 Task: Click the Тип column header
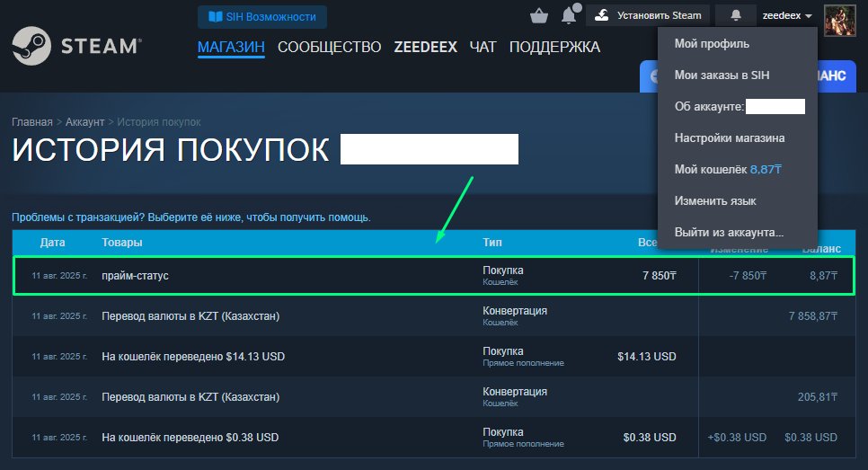pyautogui.click(x=492, y=243)
